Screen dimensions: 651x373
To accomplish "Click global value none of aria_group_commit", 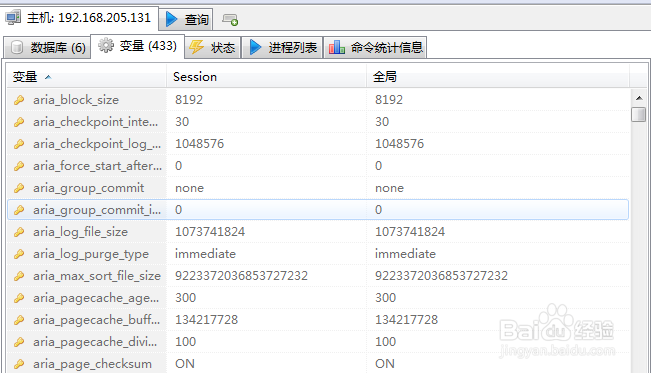I will [389, 188].
